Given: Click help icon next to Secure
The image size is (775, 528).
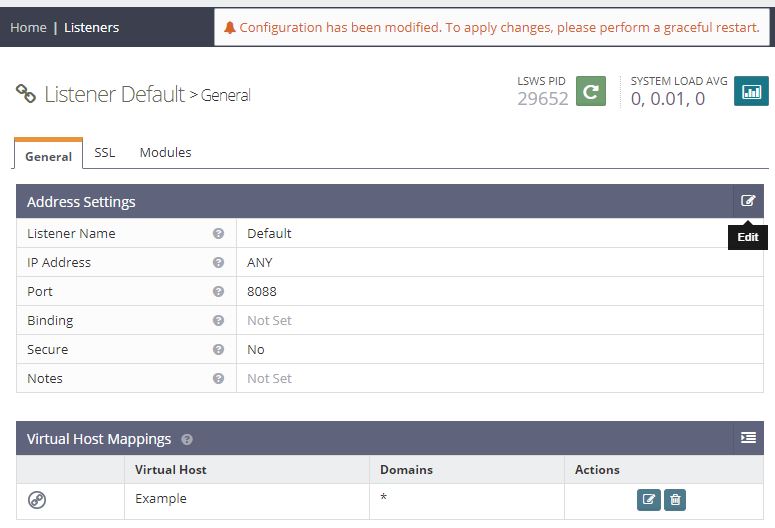Looking at the screenshot, I should click(x=218, y=350).
